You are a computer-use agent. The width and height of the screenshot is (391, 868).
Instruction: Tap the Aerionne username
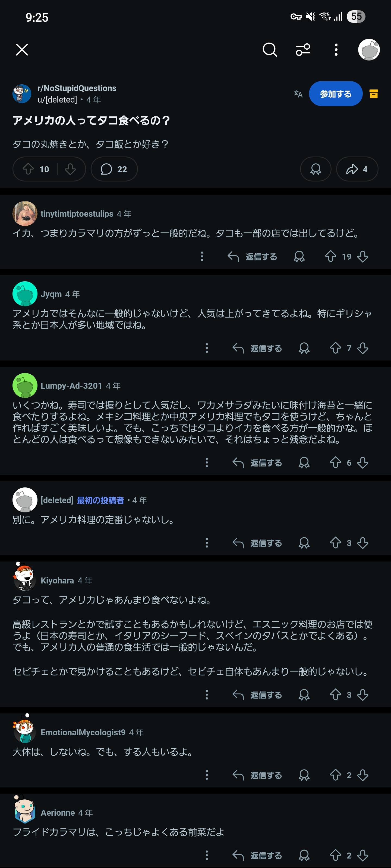pos(58,812)
